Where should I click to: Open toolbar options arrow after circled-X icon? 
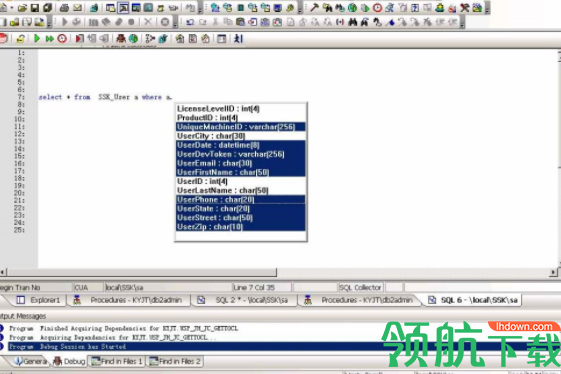coord(175,23)
